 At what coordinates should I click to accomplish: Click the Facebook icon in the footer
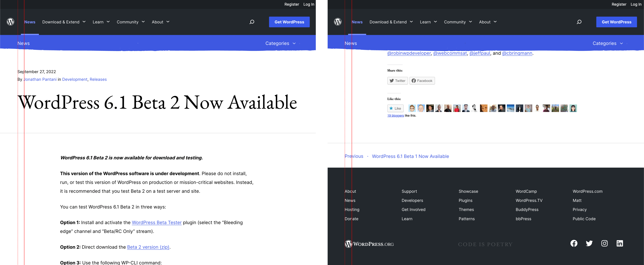pos(574,243)
